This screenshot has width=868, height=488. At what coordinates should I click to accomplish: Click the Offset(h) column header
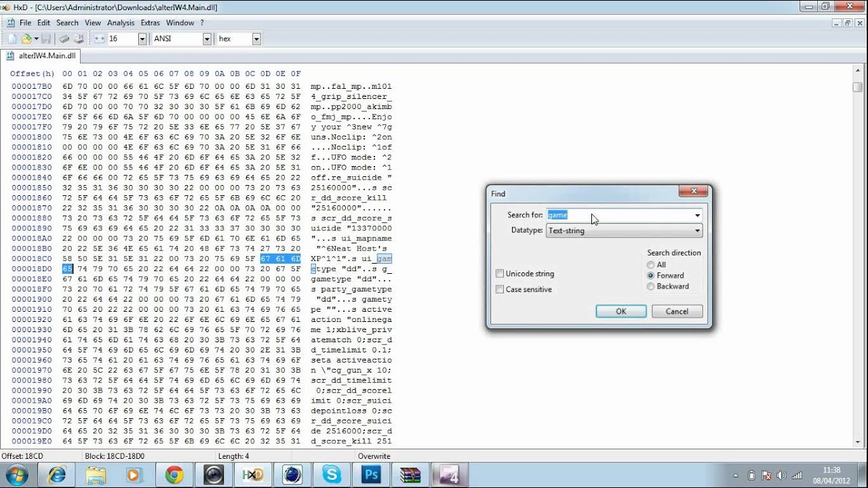[x=32, y=73]
